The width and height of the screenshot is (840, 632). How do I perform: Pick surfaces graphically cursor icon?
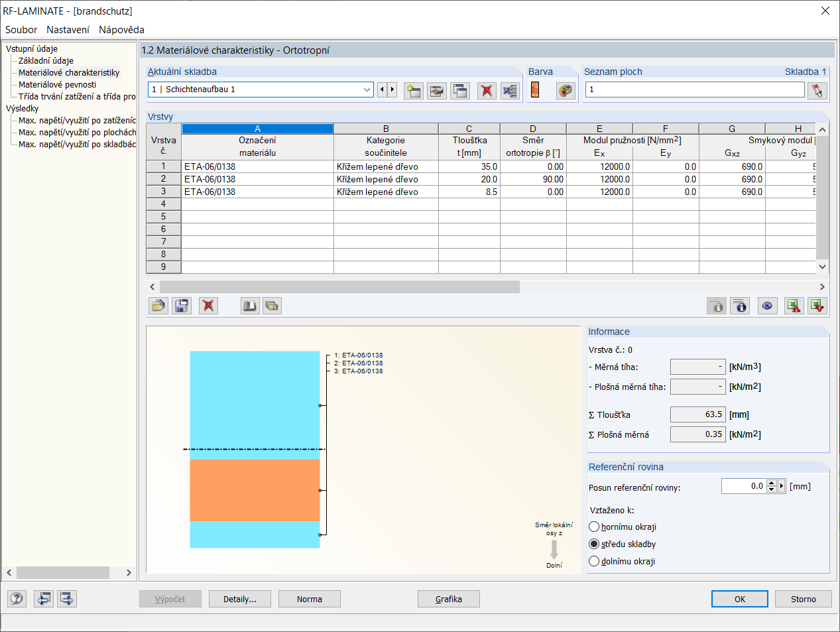pos(817,90)
